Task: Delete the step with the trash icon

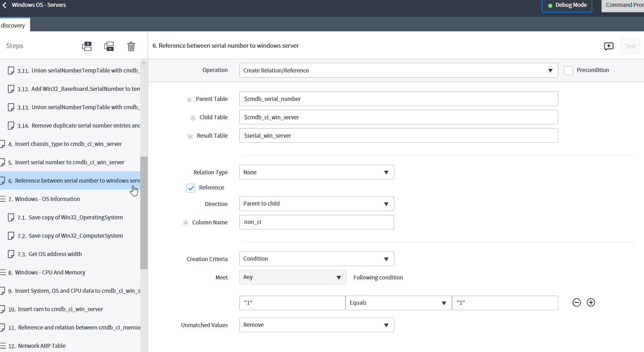Action: [x=131, y=46]
